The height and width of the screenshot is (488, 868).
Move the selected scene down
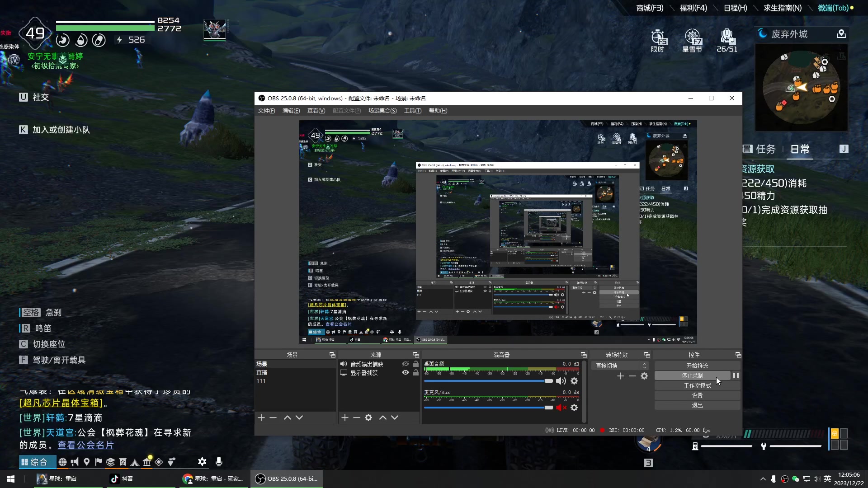tap(299, 418)
